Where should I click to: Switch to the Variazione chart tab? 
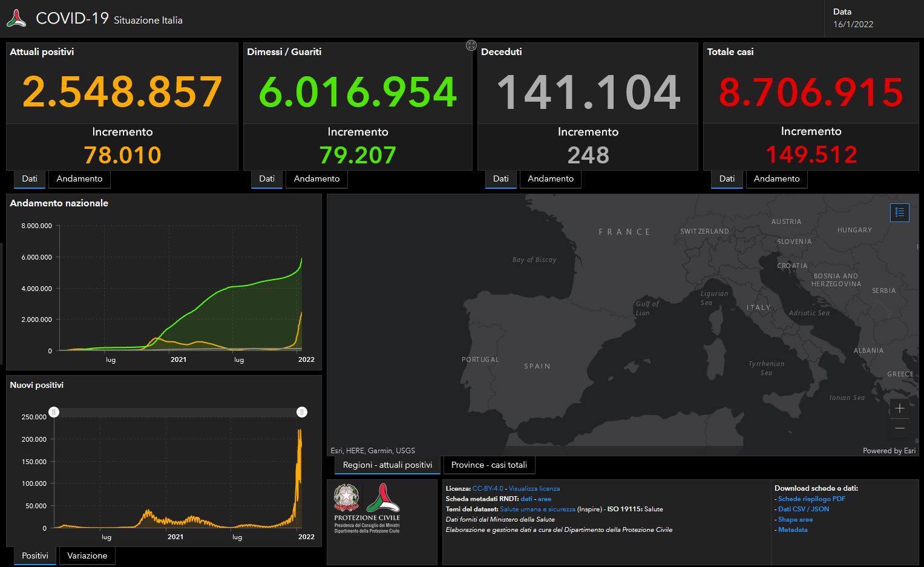(x=87, y=556)
